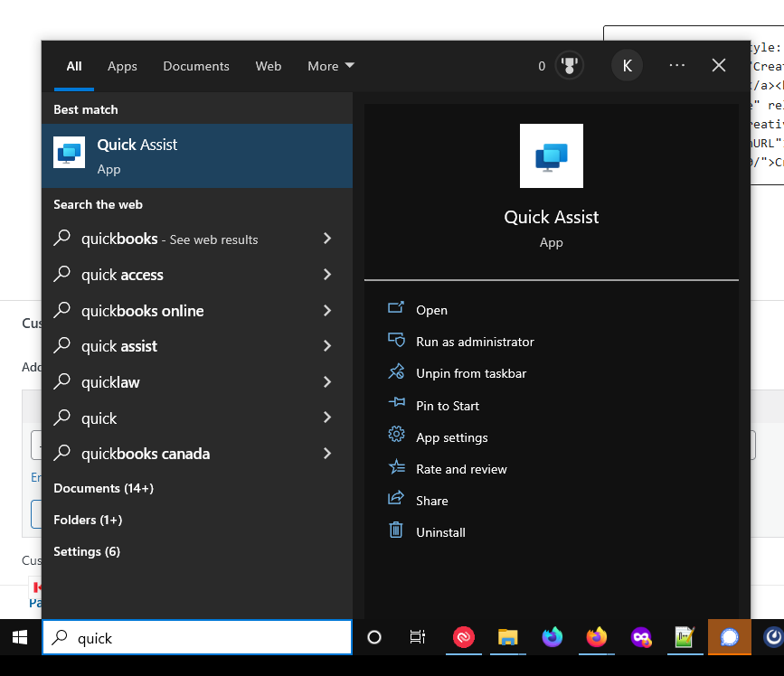Select the quickbooks canada web suggestion
Viewport: 784px width, 676px height.
click(197, 454)
